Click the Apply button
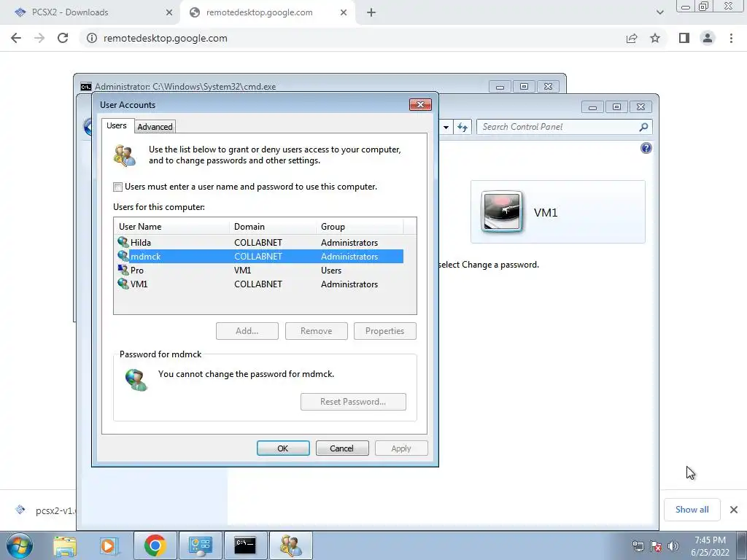The height and width of the screenshot is (560, 747). pos(401,448)
